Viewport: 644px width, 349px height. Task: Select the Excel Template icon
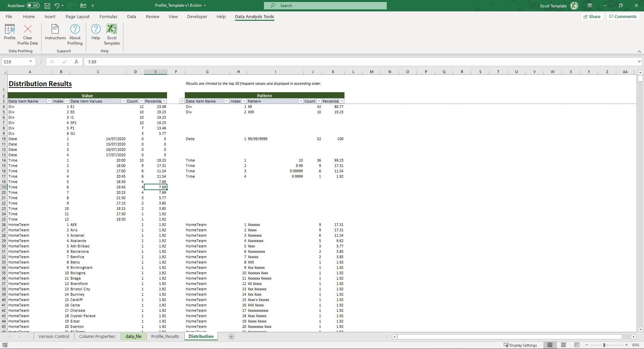111,33
